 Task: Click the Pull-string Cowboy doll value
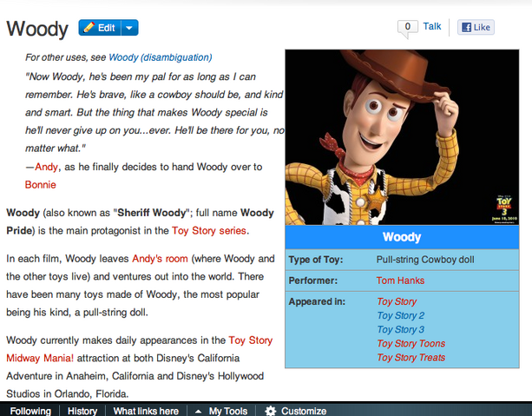tap(425, 260)
